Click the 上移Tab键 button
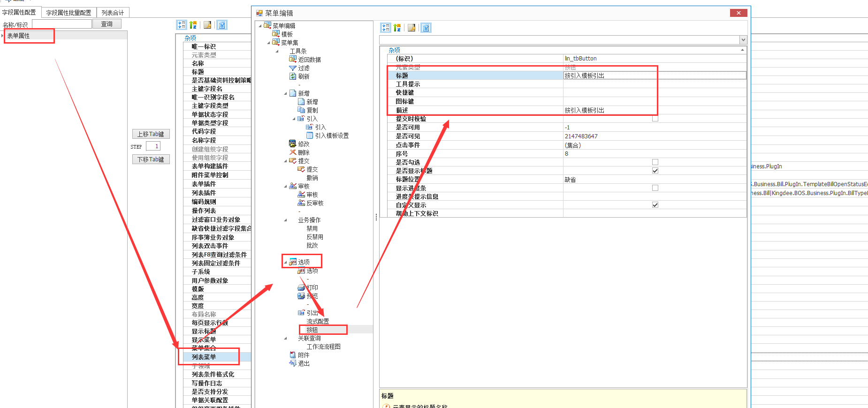This screenshot has width=868, height=408. pyautogui.click(x=151, y=134)
